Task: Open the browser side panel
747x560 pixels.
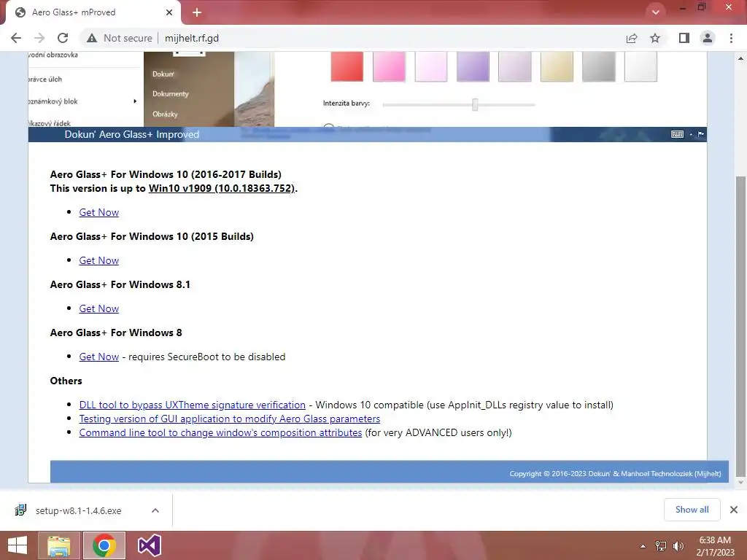Action: [684, 38]
